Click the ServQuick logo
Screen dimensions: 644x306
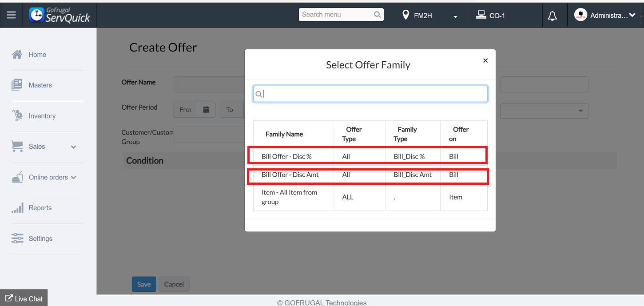[x=60, y=15]
